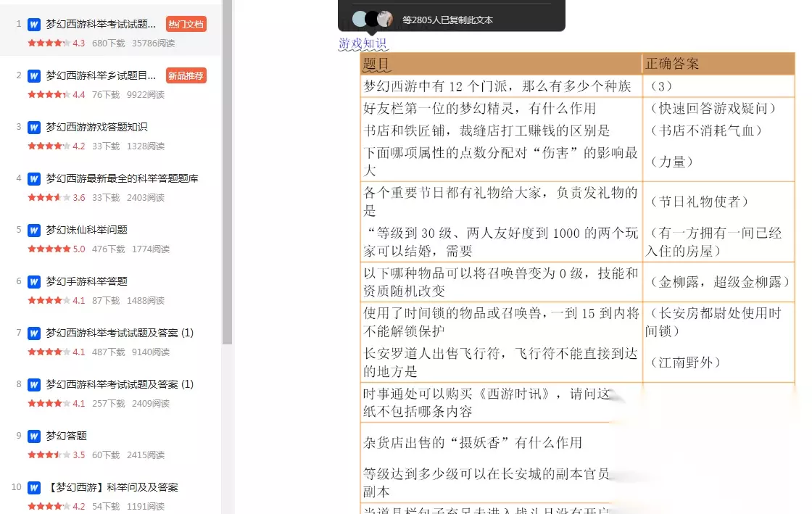Click answer （金柳露，超级金柳露）
The image size is (812, 514).
pyautogui.click(x=720, y=282)
